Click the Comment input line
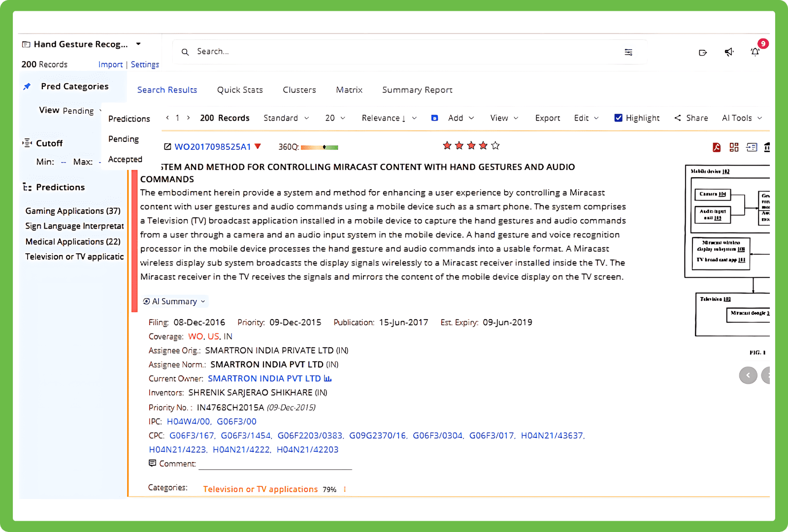The height and width of the screenshot is (532, 788). [x=275, y=464]
